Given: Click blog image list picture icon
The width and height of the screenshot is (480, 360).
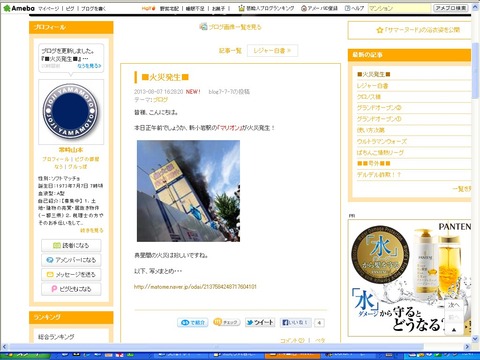Looking at the screenshot, I should tap(203, 26).
